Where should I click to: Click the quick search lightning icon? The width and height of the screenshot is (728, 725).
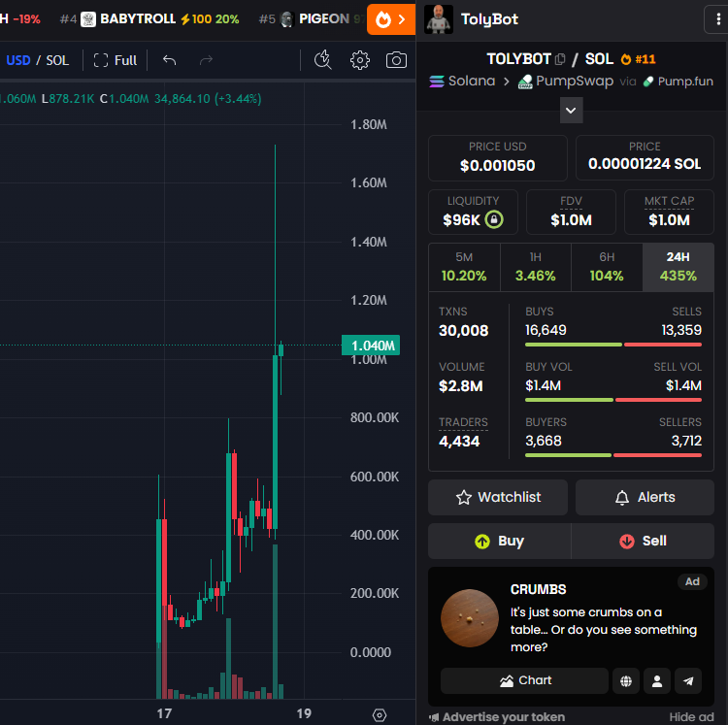coord(322,60)
